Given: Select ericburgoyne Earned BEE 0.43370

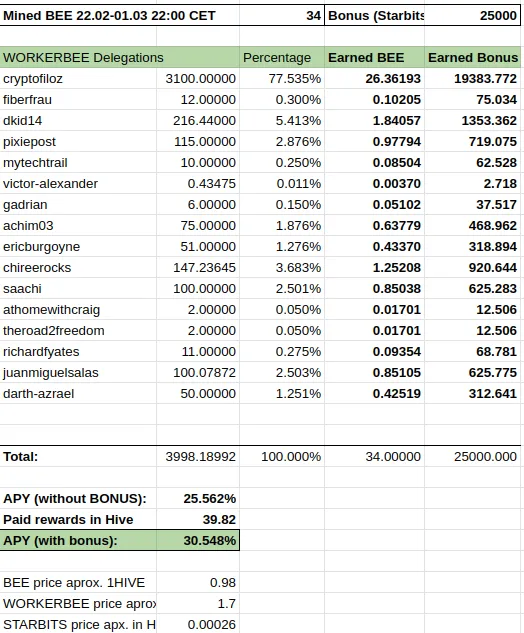Looking at the screenshot, I should tap(374, 246).
